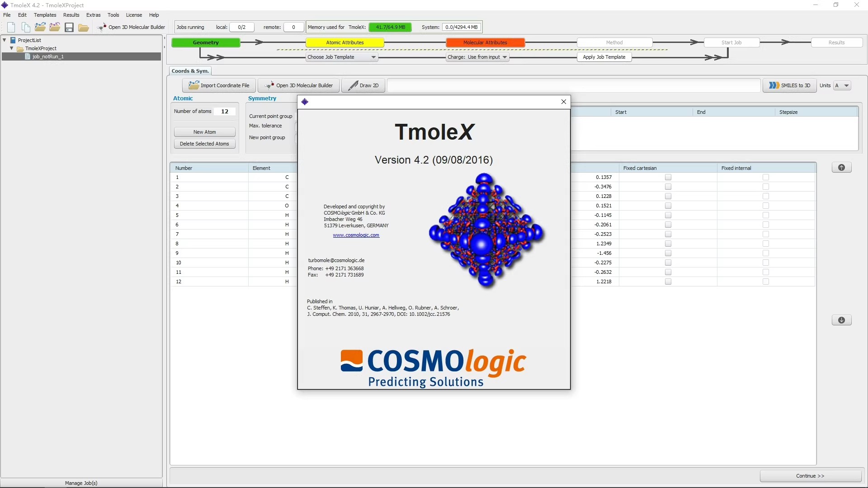Screen dimensions: 868x488
Task: Click the remote jobs count field
Action: pyautogui.click(x=293, y=27)
